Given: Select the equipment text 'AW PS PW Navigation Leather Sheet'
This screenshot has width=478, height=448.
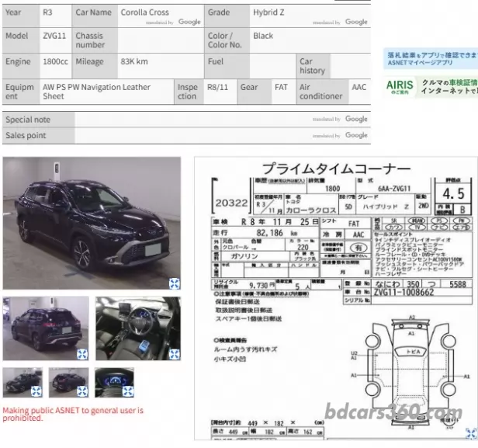Looking at the screenshot, I should [97, 92].
